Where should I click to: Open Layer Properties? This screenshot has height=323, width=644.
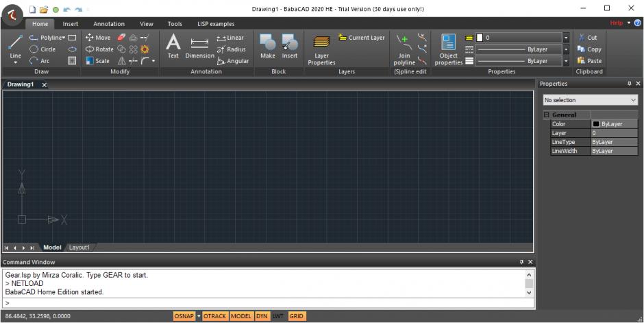coord(321,50)
